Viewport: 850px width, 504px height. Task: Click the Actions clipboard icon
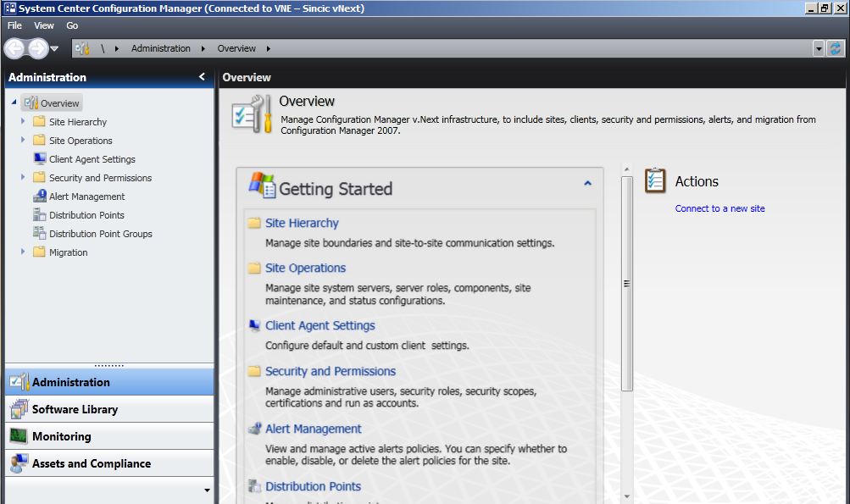(655, 180)
